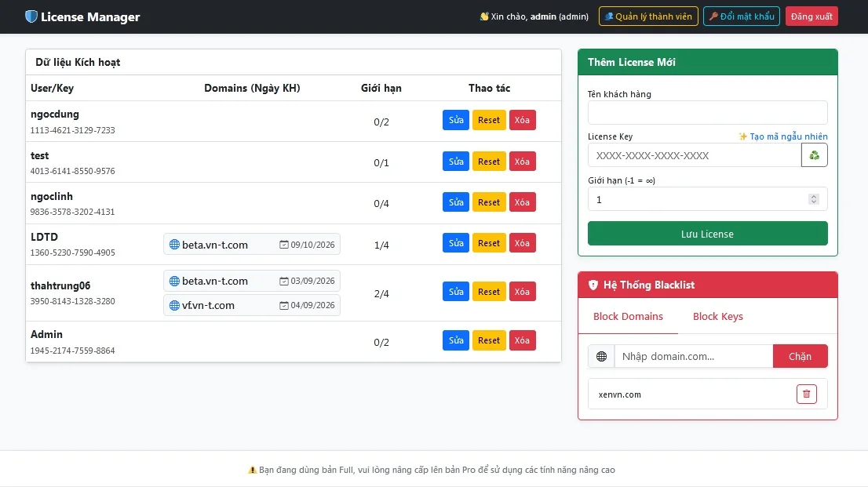Click the License Manager shield logo
Image resolution: width=868 pixels, height=487 pixels.
31,16
